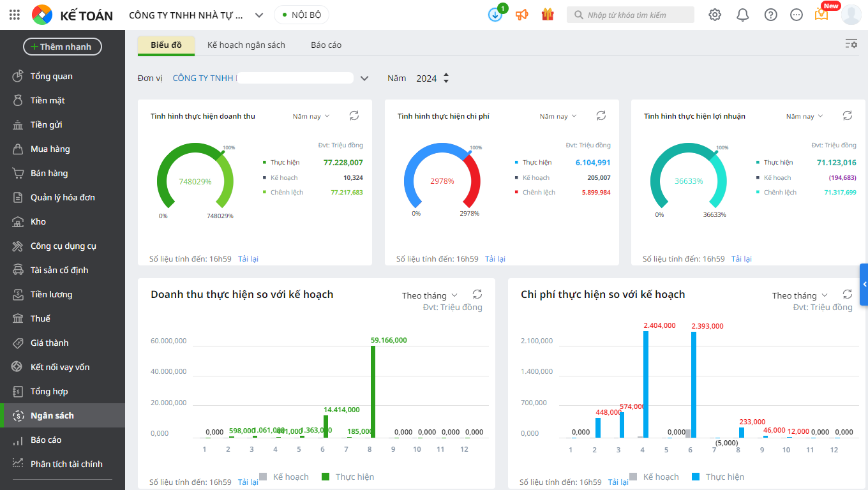Open Theo tháng dropdown on Doanh thu chart
This screenshot has width=868, height=490.
(430, 295)
